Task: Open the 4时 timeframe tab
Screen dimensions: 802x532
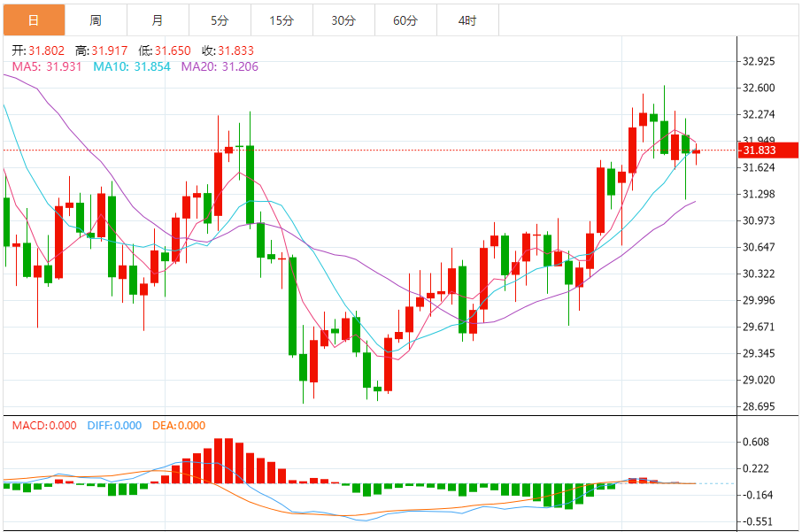Action: (467, 20)
